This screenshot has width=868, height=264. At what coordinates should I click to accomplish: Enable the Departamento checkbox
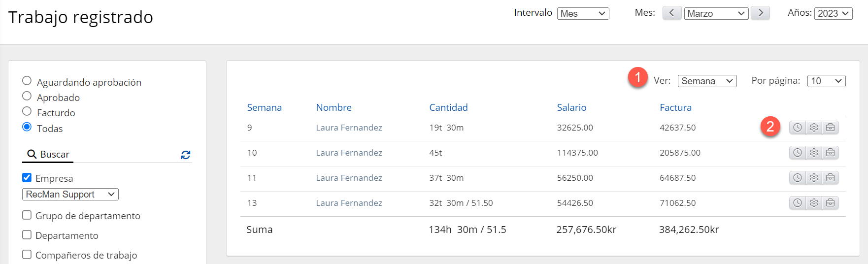coord(27,235)
